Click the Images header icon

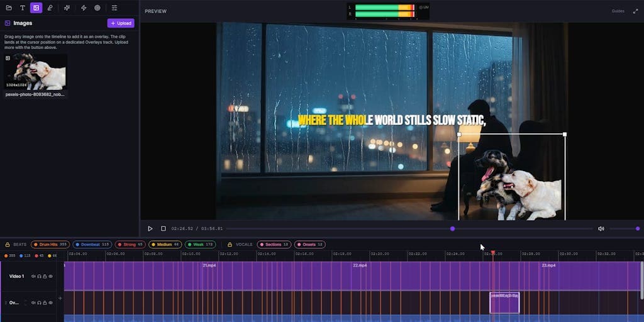(x=8, y=23)
